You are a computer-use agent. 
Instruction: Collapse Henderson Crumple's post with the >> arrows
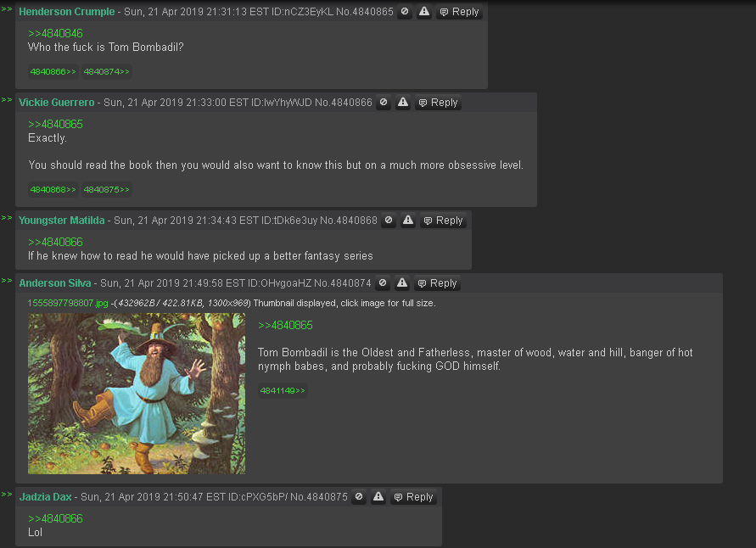[x=7, y=8]
